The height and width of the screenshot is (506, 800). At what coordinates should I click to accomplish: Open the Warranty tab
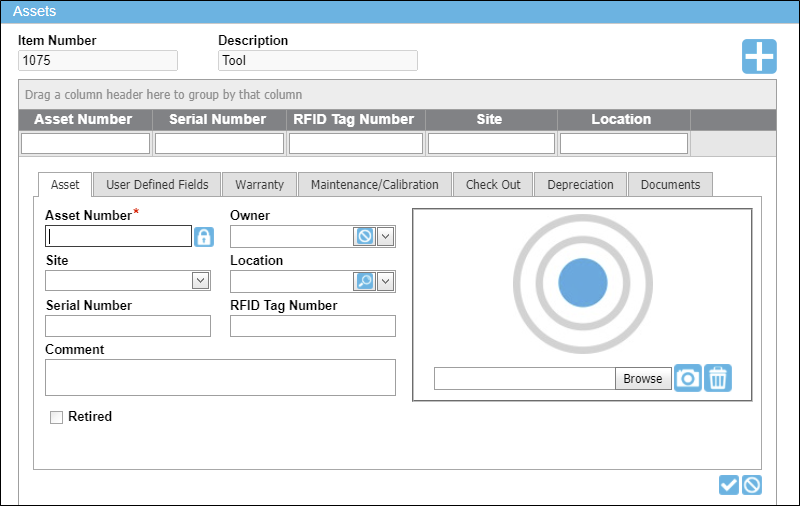click(259, 185)
